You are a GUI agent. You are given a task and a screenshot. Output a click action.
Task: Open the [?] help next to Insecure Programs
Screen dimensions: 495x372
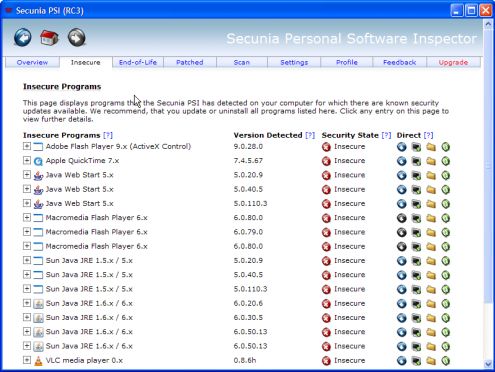click(108, 135)
